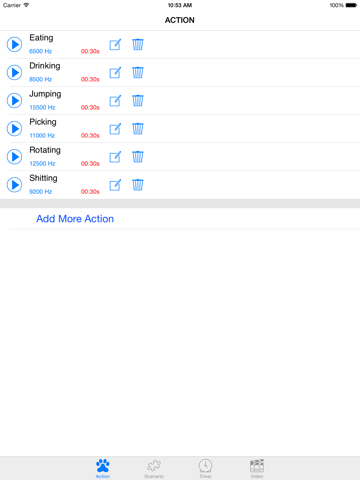Delete the Rotating action
360x480 pixels.
(x=138, y=157)
